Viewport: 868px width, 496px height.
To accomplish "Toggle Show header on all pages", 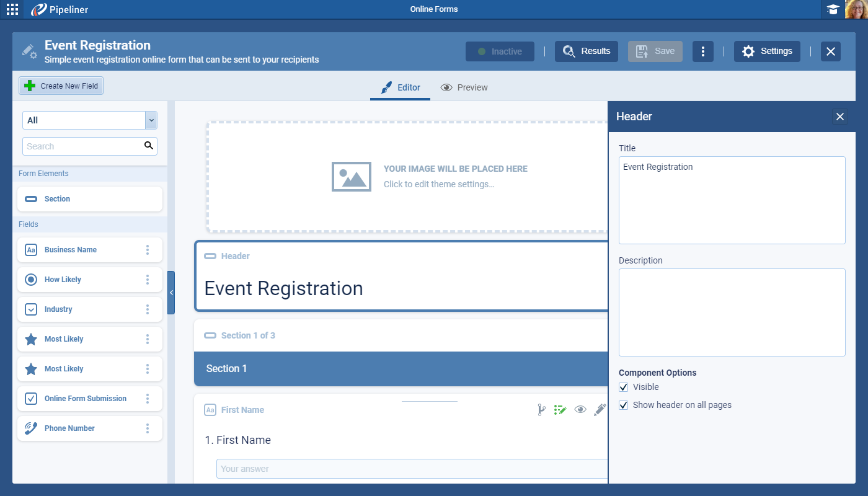I will (x=624, y=405).
